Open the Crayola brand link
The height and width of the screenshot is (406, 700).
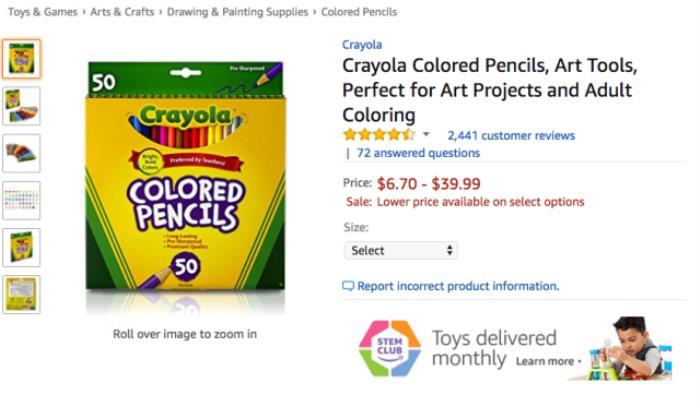(362, 45)
